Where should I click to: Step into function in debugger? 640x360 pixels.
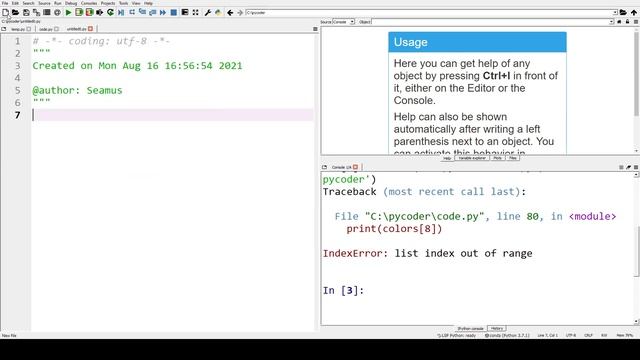[x=142, y=13]
